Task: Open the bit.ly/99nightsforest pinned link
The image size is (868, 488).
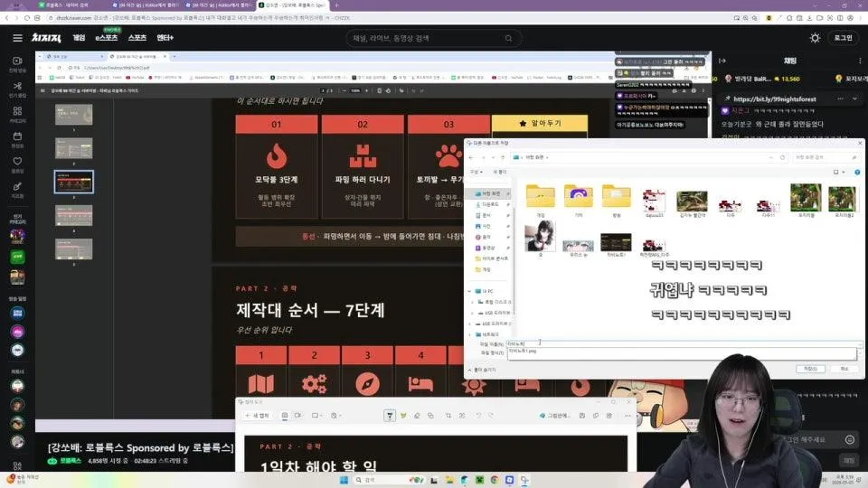Action: (775, 99)
